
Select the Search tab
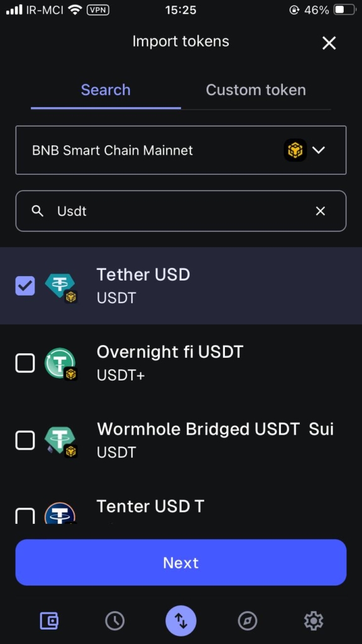click(106, 90)
